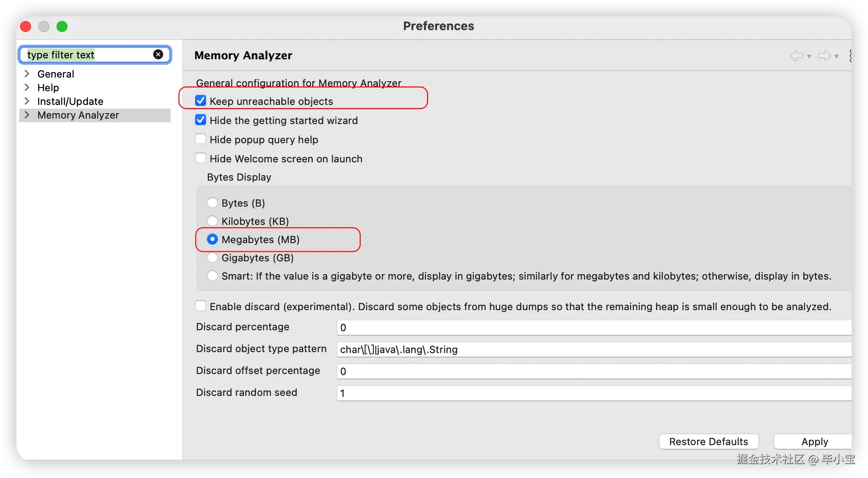Uncheck Keep unreachable objects
The width and height of the screenshot is (868, 478).
pyautogui.click(x=201, y=101)
